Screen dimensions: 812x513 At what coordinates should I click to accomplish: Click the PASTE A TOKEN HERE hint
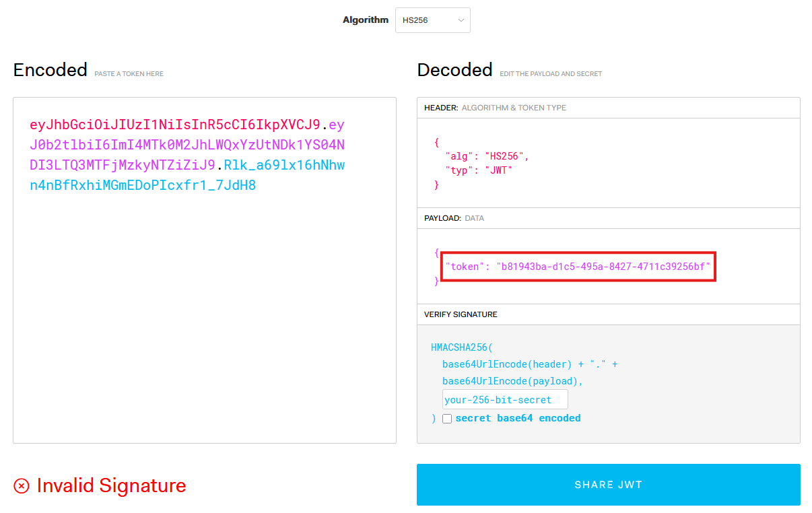129,73
